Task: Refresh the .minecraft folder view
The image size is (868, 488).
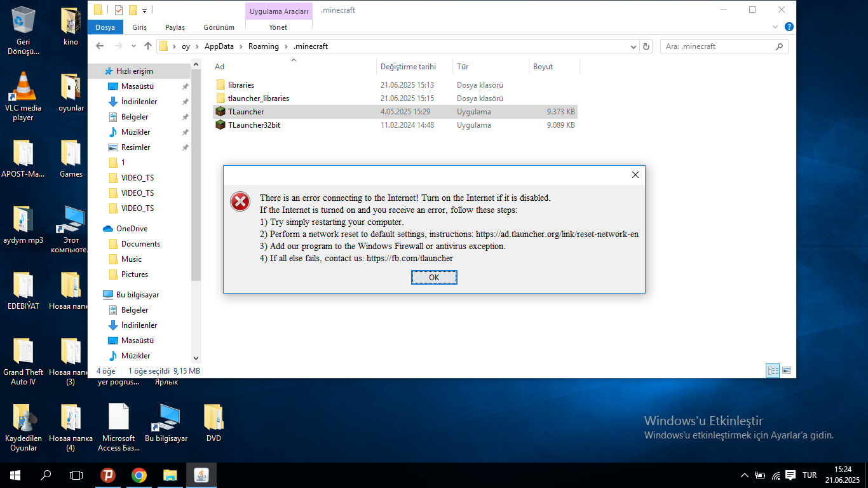Action: [x=647, y=46]
